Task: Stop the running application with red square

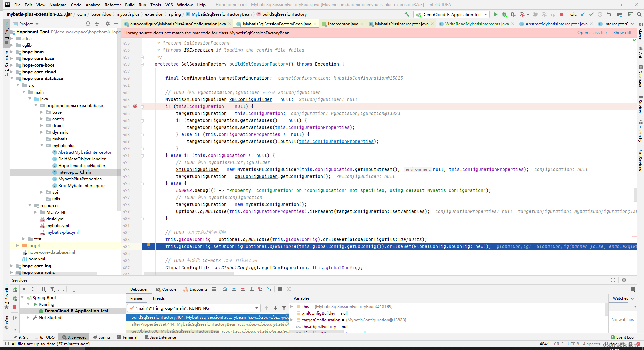Action: [x=561, y=14]
